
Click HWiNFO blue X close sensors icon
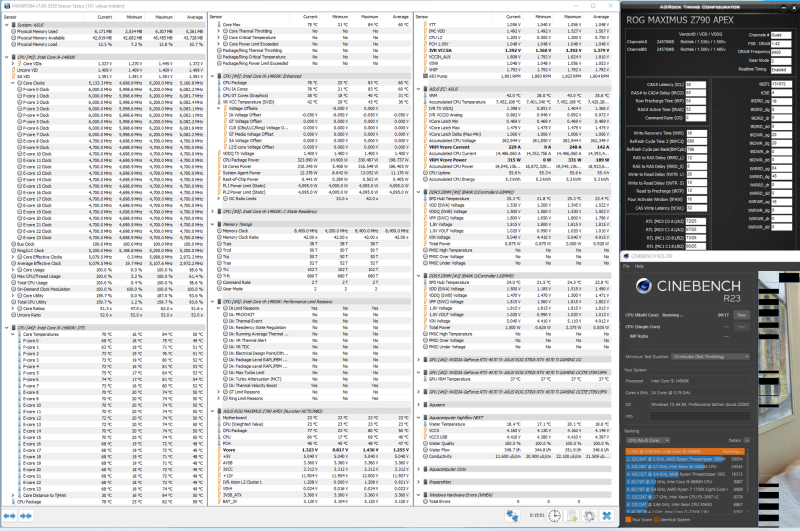[x=607, y=516]
